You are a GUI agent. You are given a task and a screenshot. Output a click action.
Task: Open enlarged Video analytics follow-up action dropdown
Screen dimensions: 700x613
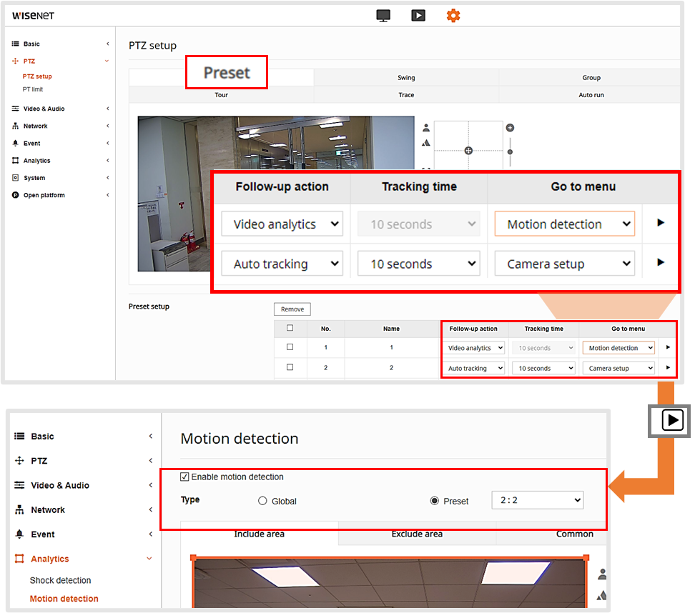(x=282, y=224)
